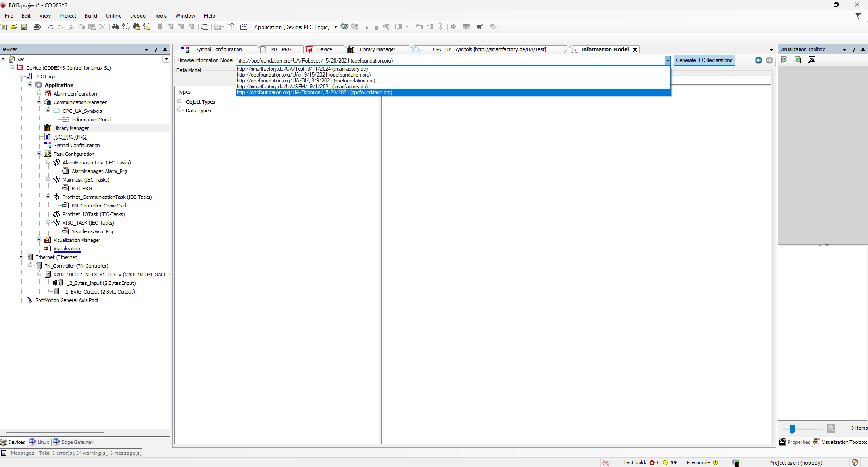Open the Browse Information Model dropdown arrow
The height and width of the screenshot is (467, 868).
667,61
